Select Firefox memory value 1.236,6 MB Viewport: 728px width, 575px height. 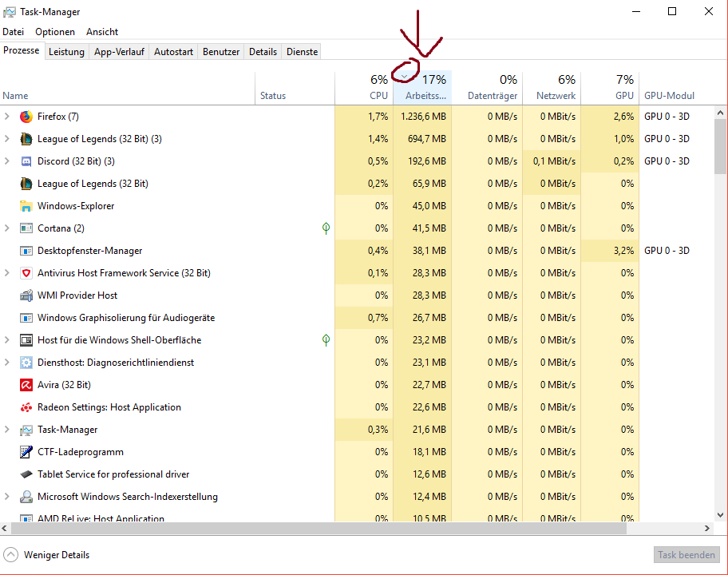(x=423, y=117)
